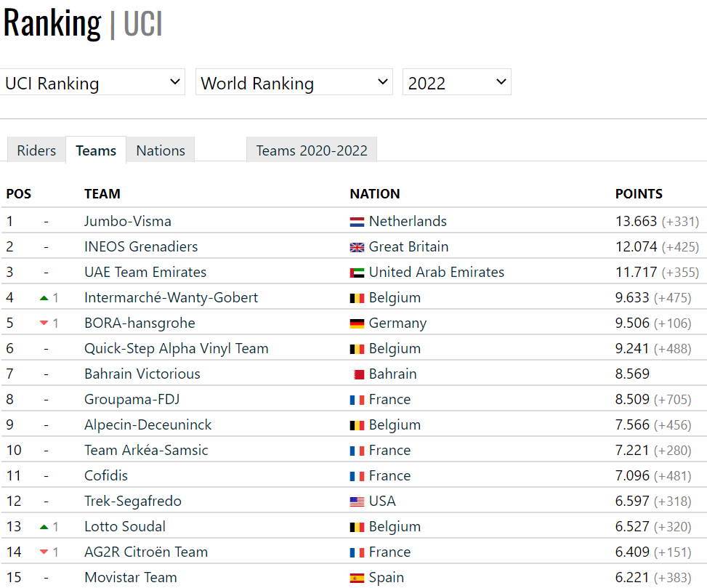Viewport: 707px width, 588px height.
Task: Switch to the Nations tab
Action: pos(161,150)
